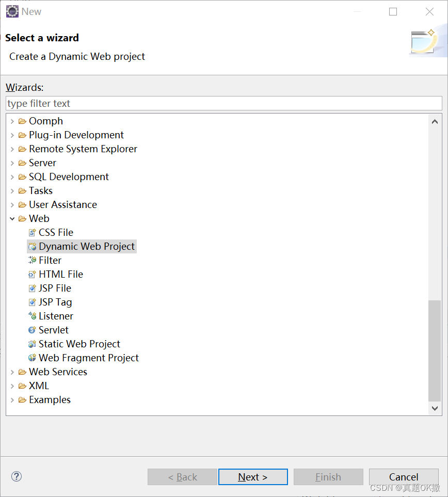Click the Static Web Project icon
The width and height of the screenshot is (448, 497).
tap(32, 344)
